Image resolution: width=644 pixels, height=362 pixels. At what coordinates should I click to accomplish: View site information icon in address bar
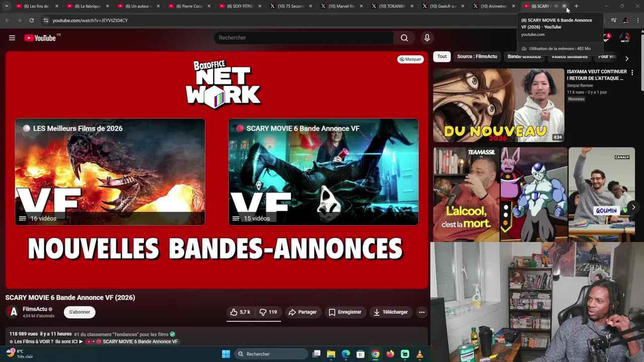(x=46, y=20)
